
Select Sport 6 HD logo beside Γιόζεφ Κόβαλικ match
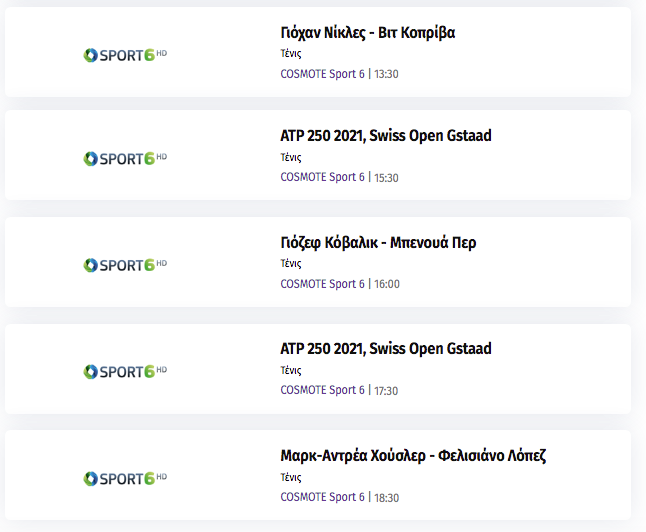(125, 265)
